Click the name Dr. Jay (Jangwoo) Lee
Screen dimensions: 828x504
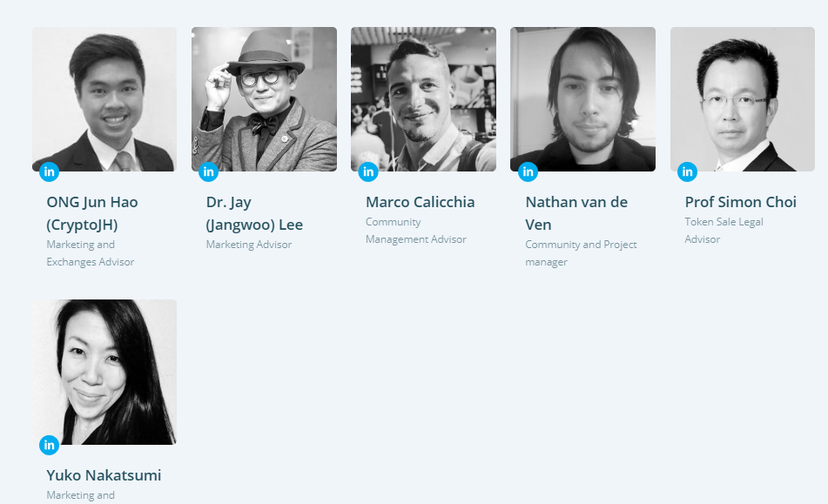254,213
